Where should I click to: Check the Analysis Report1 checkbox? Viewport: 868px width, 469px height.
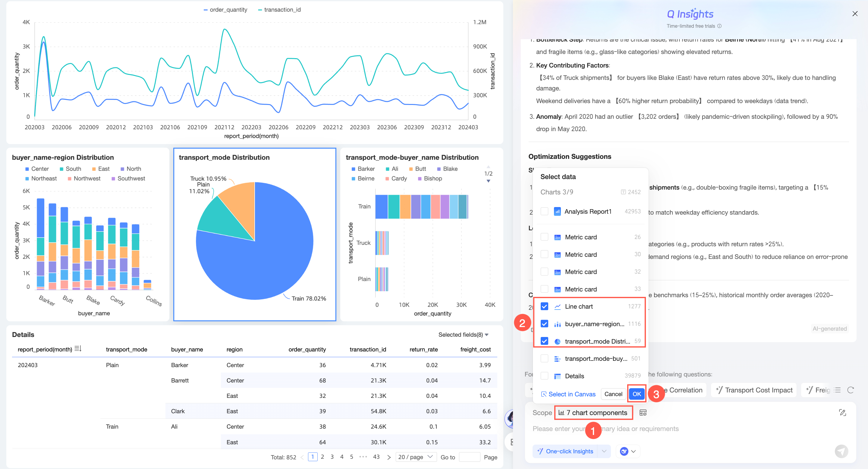click(544, 211)
